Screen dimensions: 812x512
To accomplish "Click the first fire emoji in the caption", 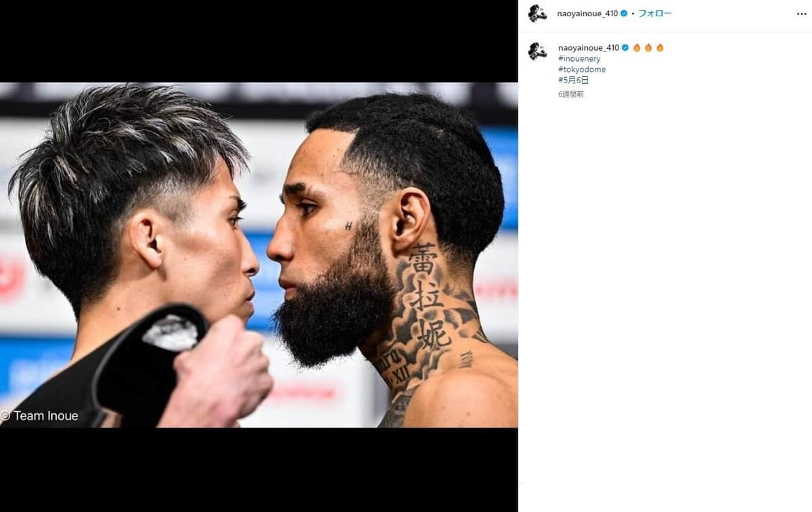I will coord(637,48).
